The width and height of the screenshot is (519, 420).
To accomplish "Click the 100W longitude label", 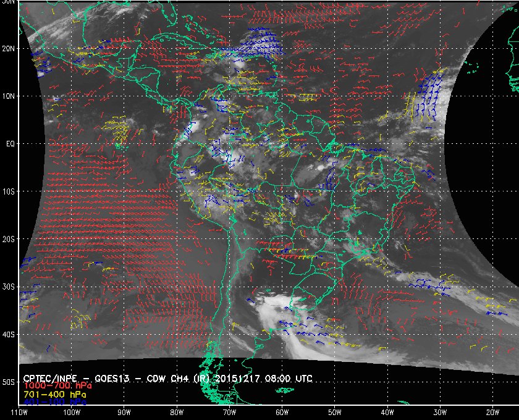I will 72,413.
